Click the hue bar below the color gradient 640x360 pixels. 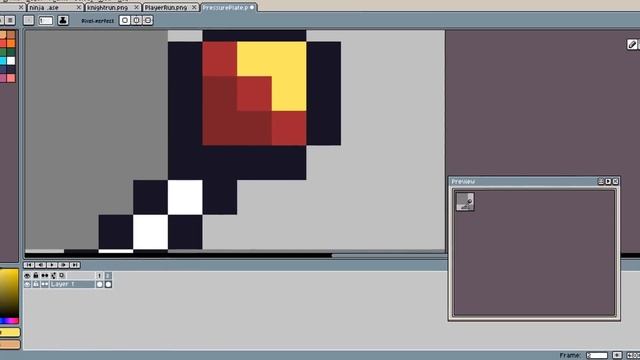pos(9,321)
